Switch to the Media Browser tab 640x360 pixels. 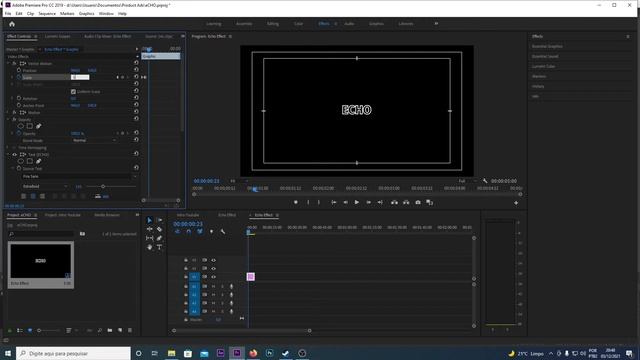tap(107, 215)
